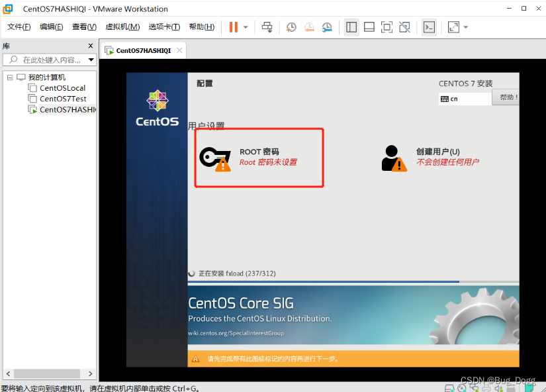Select CentOS7Test in the library tree
The height and width of the screenshot is (392, 546).
[63, 99]
